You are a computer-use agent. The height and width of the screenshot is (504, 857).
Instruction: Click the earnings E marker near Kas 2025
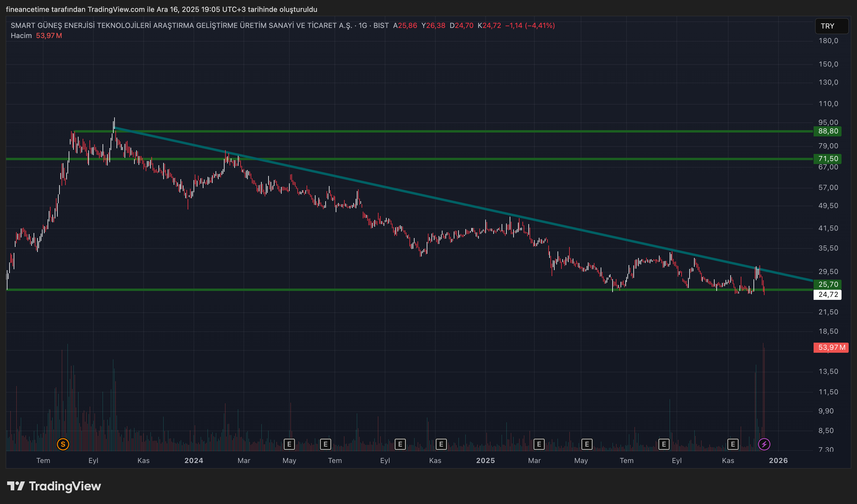coord(733,444)
